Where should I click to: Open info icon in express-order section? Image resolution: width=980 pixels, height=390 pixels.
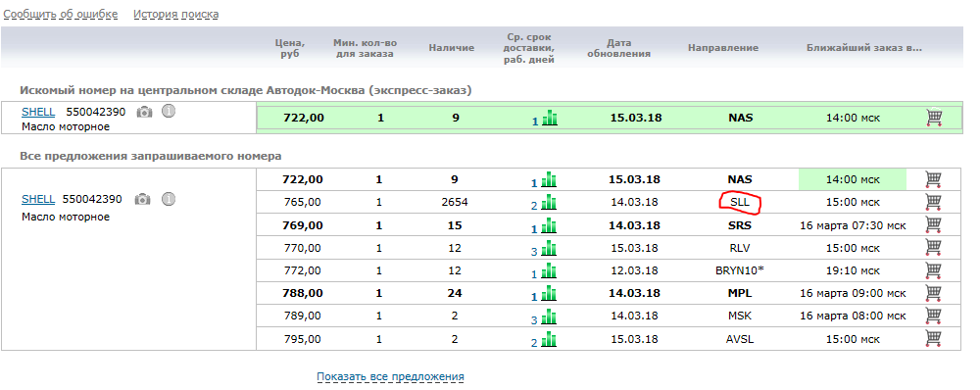click(169, 112)
